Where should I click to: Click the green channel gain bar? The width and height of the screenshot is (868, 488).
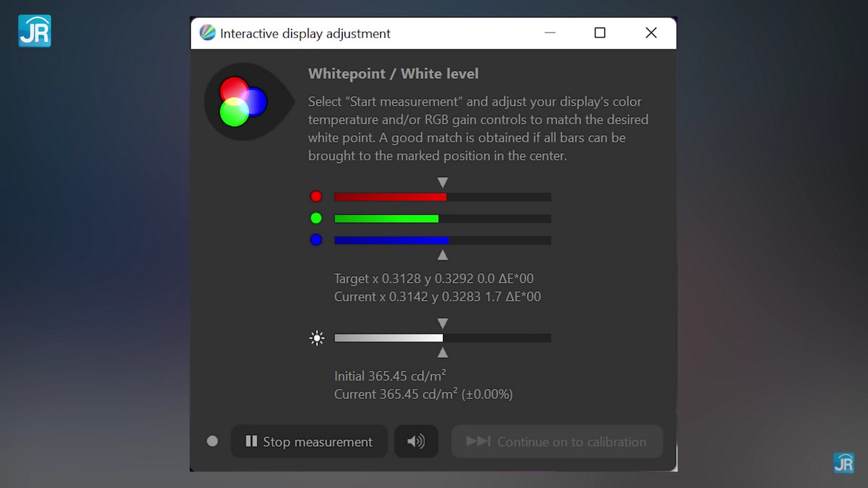(442, 218)
